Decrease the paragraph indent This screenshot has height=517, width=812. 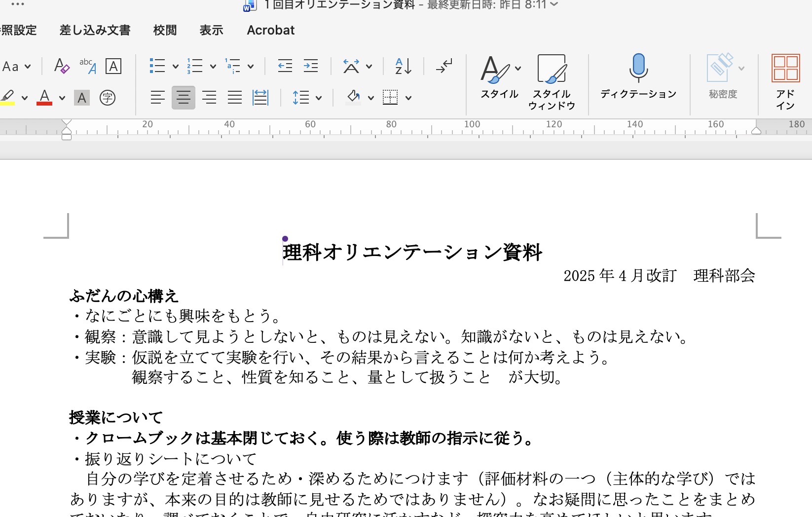285,66
